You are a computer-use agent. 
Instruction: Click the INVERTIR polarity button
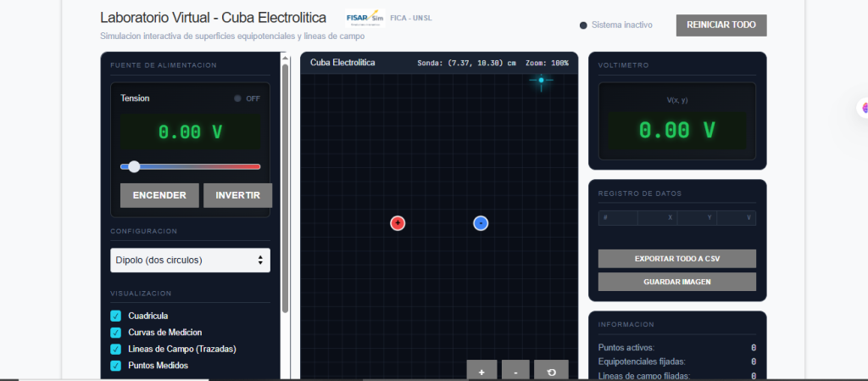coord(237,195)
